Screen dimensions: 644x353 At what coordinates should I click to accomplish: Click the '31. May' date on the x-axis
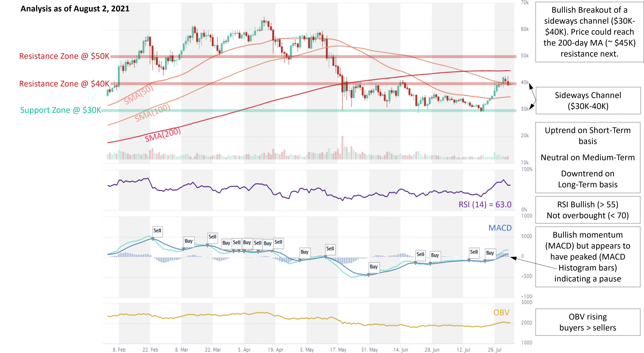[369, 350]
